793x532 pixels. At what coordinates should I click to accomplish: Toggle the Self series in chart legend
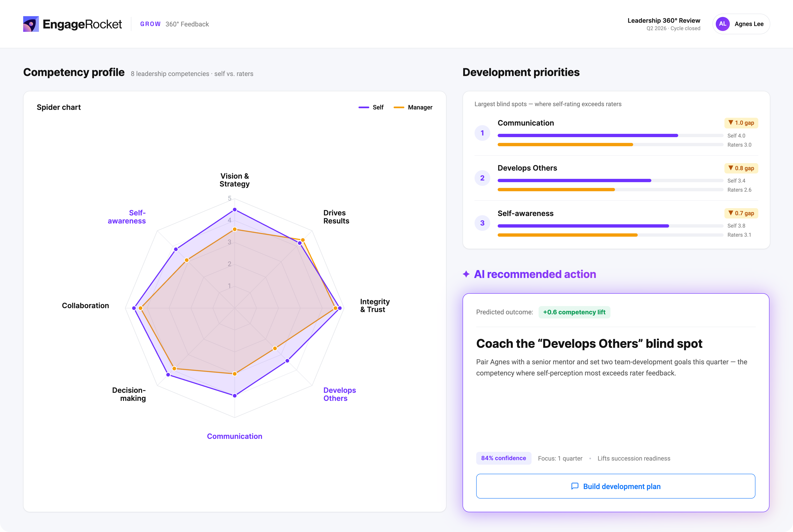click(x=371, y=107)
